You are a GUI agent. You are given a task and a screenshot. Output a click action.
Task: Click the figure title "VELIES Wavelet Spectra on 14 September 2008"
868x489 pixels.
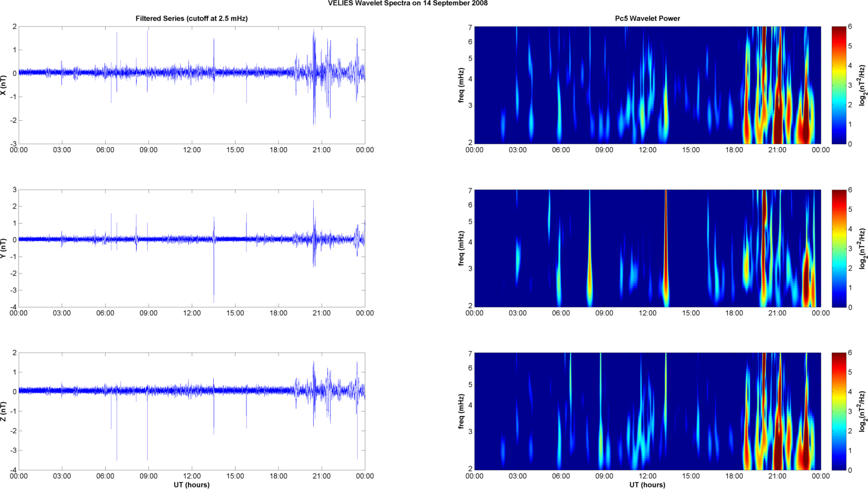(408, 3)
